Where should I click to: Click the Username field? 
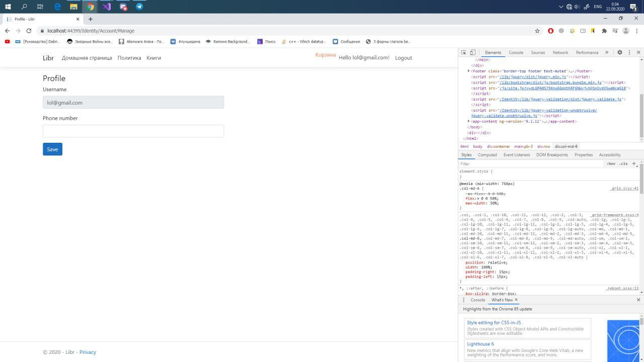point(133,103)
